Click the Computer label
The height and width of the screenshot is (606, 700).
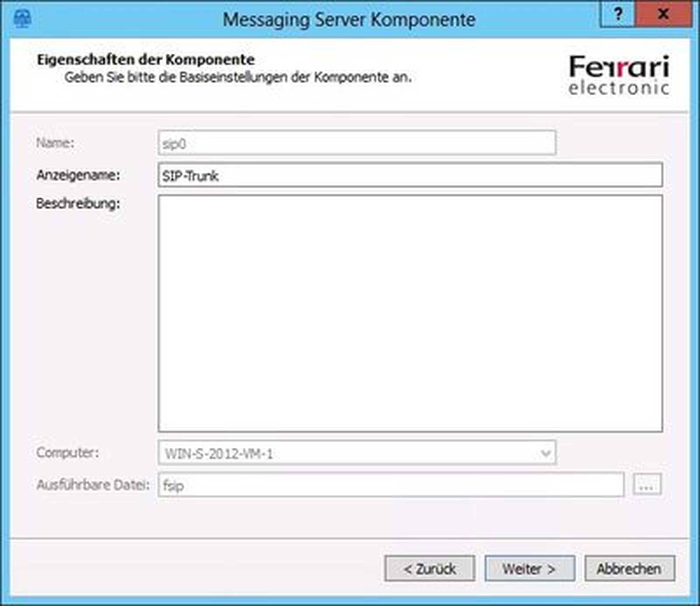68,453
